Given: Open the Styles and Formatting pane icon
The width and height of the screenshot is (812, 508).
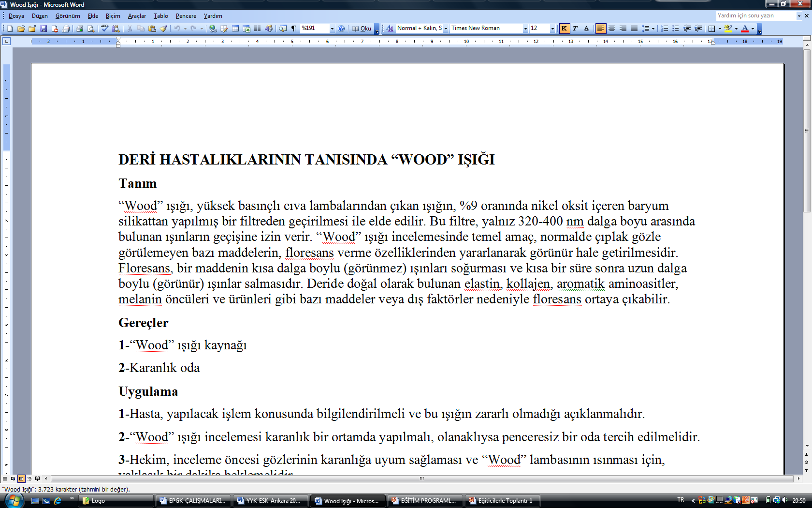Looking at the screenshot, I should tap(390, 29).
